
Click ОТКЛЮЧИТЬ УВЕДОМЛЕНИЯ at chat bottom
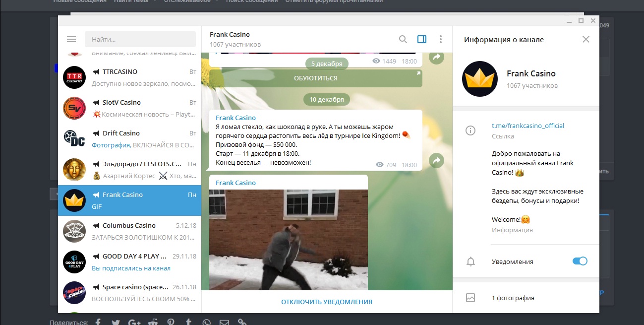coord(327,302)
